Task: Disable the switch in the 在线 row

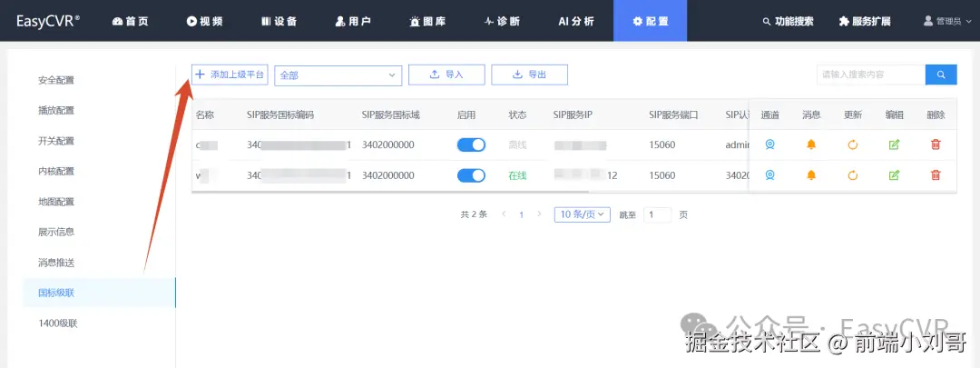Action: coord(471,175)
